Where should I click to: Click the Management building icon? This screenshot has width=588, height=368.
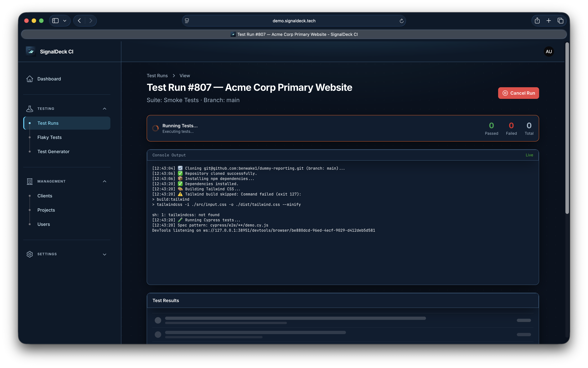click(30, 181)
